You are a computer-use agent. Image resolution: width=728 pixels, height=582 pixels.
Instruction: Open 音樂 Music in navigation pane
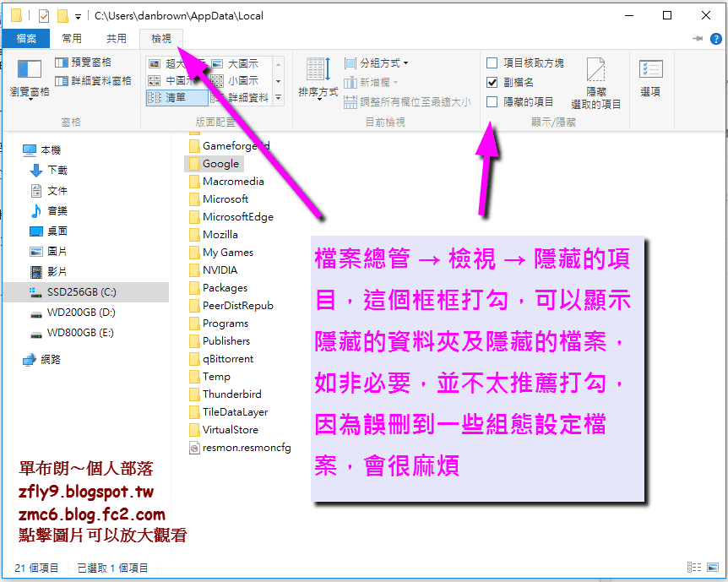pos(49,211)
